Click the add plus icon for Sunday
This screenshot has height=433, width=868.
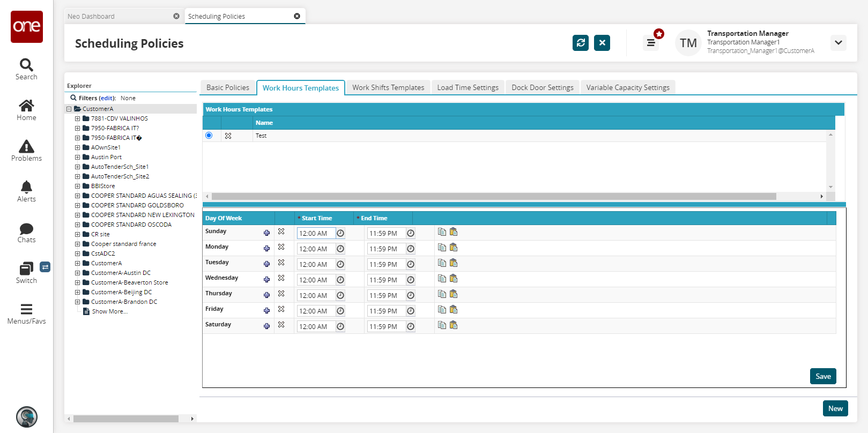[266, 233]
